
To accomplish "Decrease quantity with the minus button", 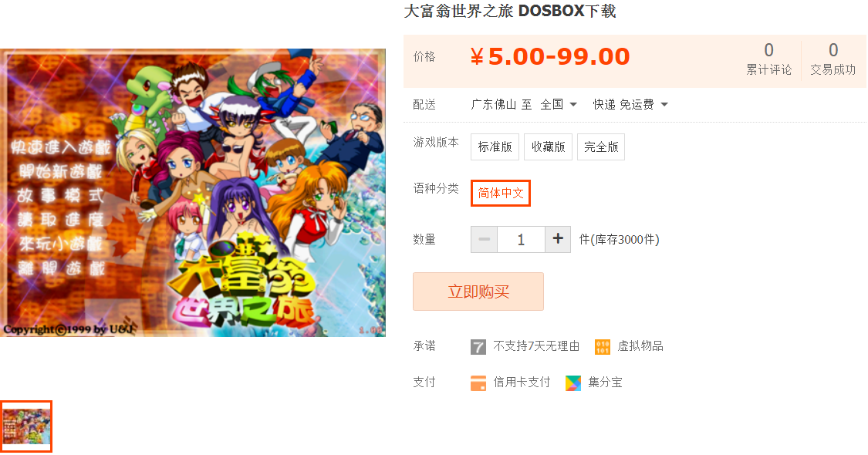I will click(485, 239).
